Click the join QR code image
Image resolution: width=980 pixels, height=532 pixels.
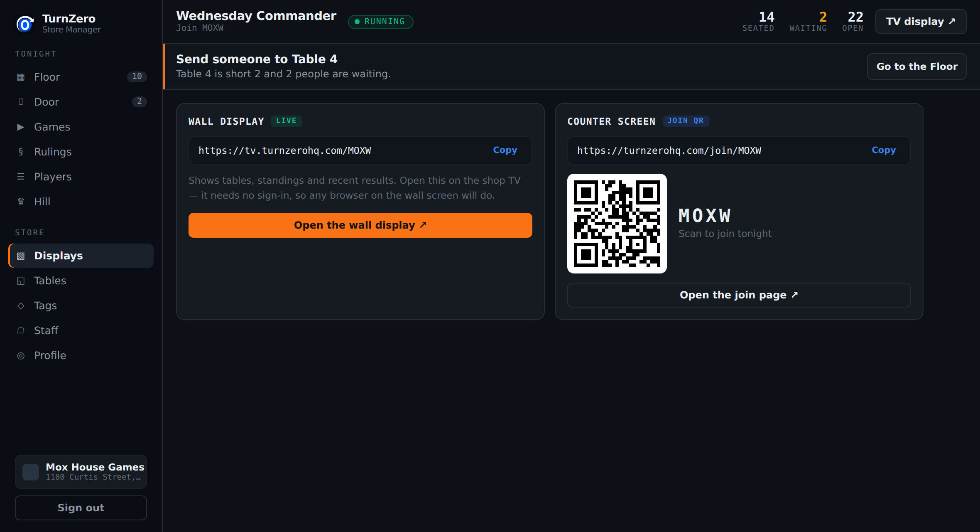617,224
